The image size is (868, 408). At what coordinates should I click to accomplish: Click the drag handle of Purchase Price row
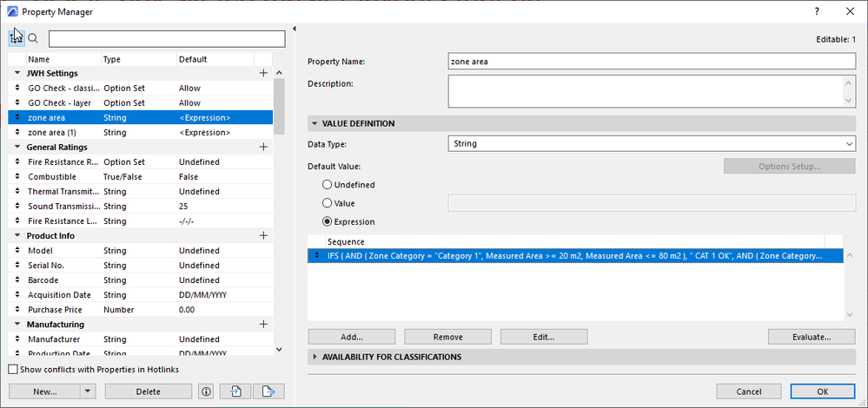tap(17, 310)
